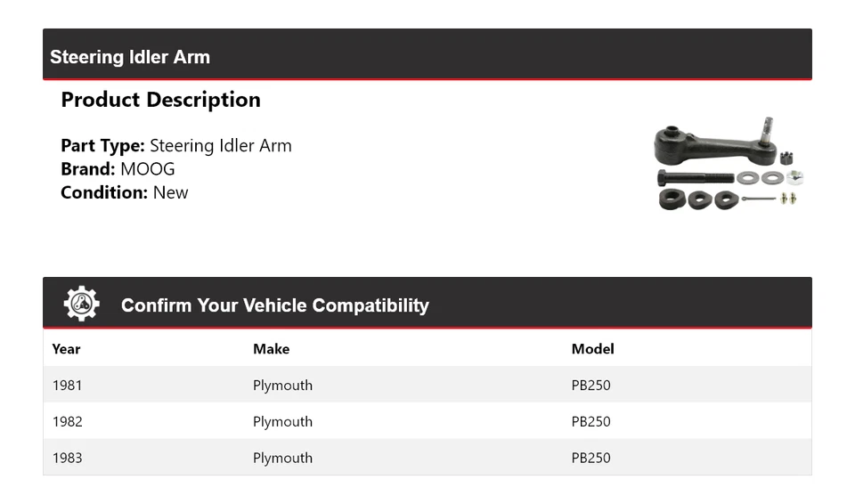Click the Make column header
The height and width of the screenshot is (504, 855).
[271, 349]
